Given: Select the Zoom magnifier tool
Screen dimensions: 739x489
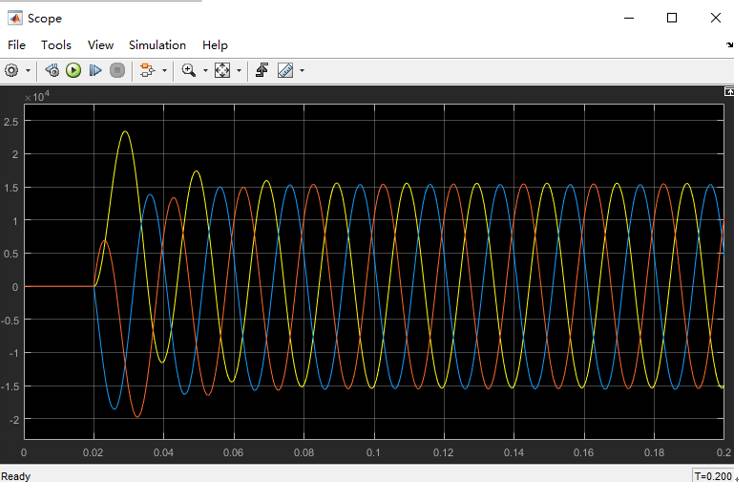Looking at the screenshot, I should click(x=189, y=71).
